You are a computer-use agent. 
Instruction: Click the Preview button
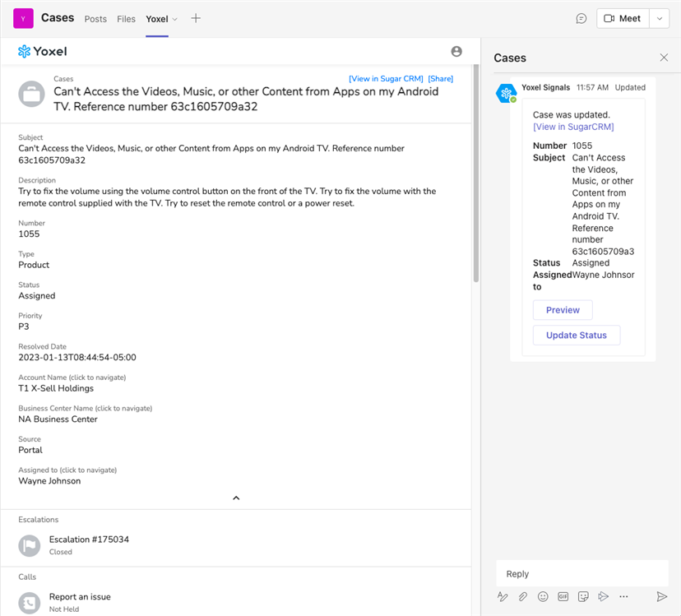pos(563,310)
